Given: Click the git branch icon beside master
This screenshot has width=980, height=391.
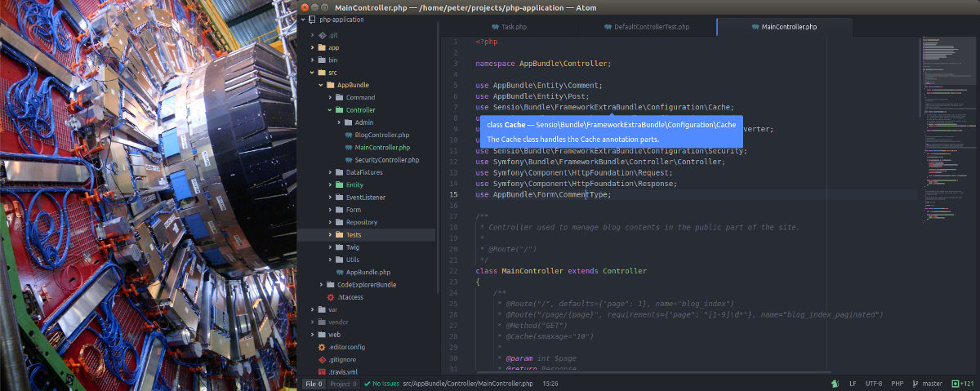Looking at the screenshot, I should pos(917,383).
